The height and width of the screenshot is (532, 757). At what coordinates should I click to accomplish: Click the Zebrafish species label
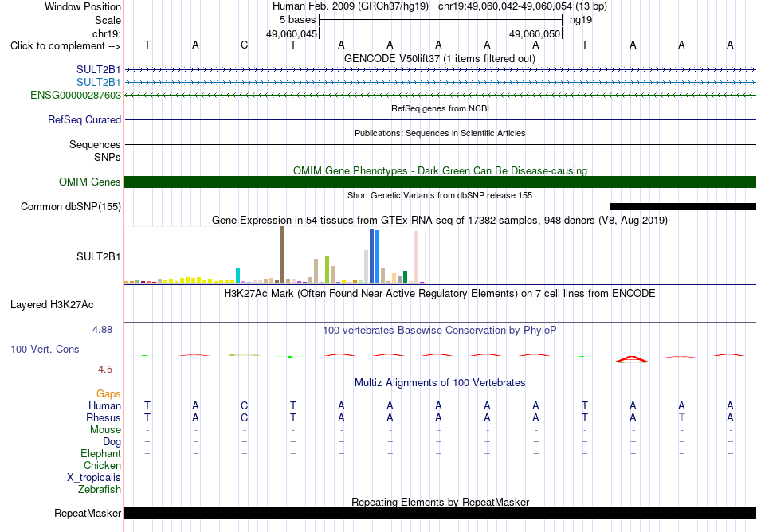coord(100,489)
